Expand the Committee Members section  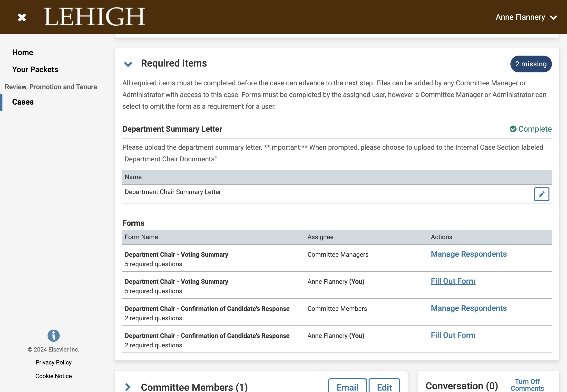click(x=128, y=387)
